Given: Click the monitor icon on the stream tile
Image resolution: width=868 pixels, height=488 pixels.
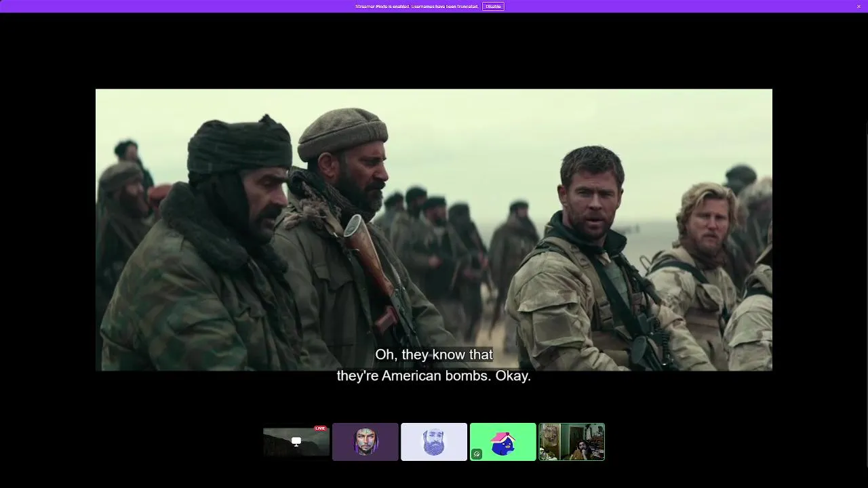Looking at the screenshot, I should (296, 442).
